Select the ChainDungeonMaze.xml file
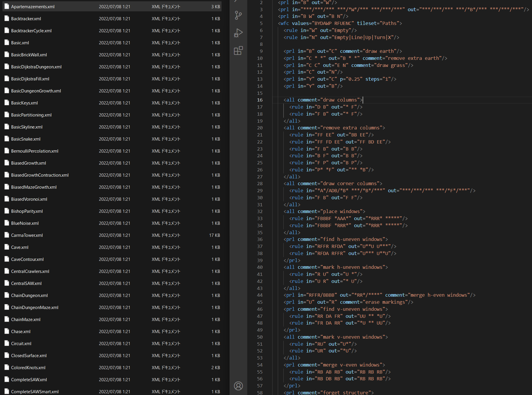Image resolution: width=532 pixels, height=395 pixels. point(35,307)
